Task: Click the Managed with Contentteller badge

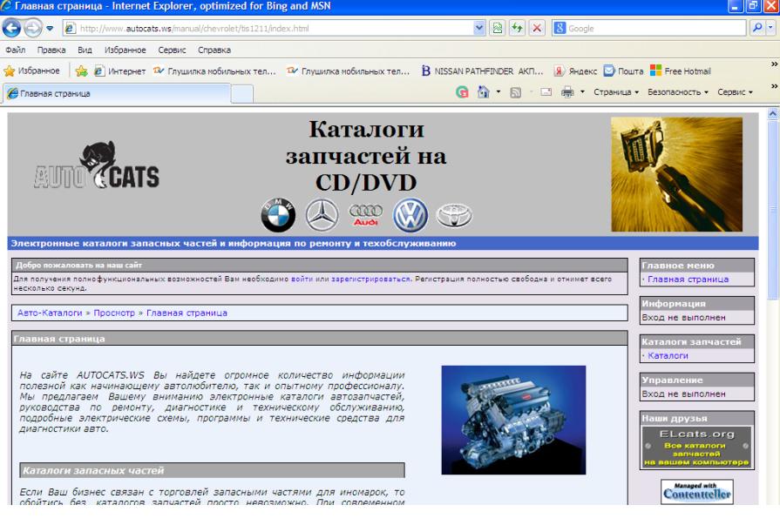Action: tap(696, 491)
